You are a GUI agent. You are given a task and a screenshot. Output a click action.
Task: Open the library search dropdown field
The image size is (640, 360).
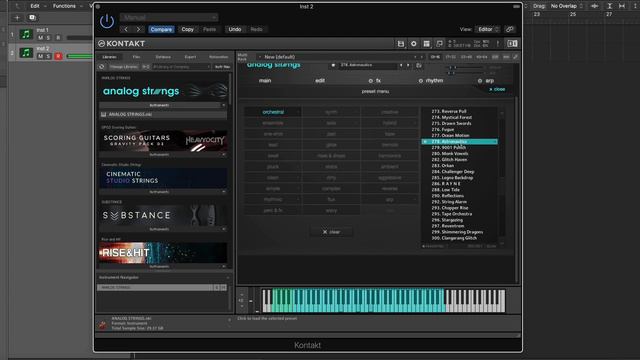(x=181, y=67)
